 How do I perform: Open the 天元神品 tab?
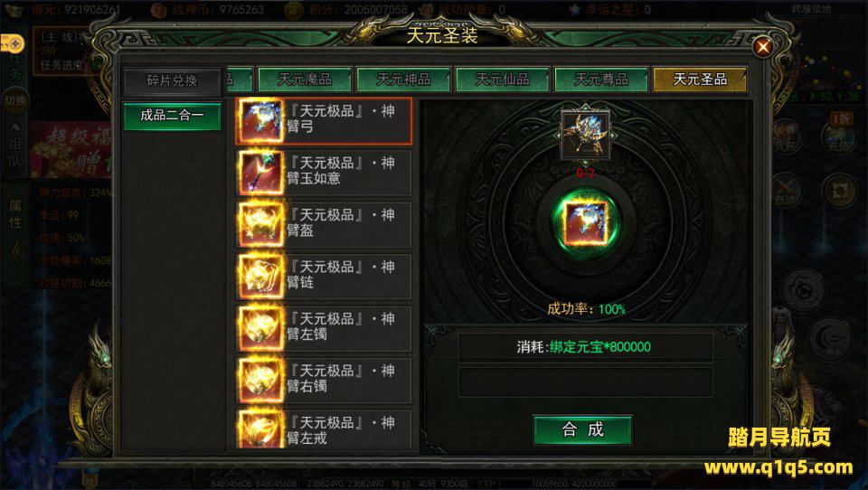click(403, 80)
